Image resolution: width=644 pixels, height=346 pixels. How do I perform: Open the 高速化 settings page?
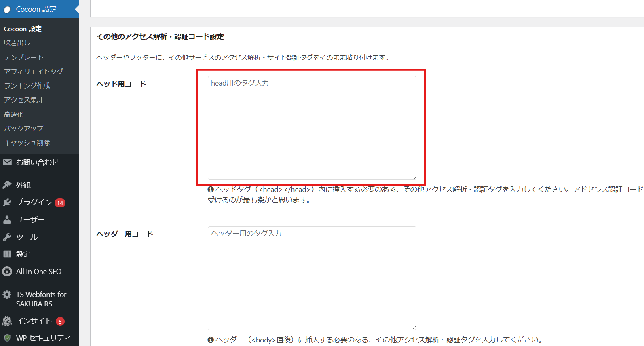(14, 114)
